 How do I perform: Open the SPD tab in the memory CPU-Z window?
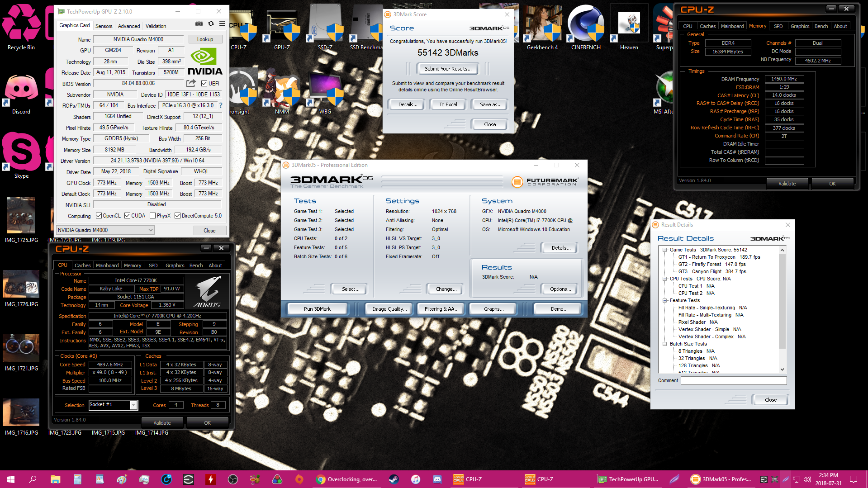(x=778, y=26)
